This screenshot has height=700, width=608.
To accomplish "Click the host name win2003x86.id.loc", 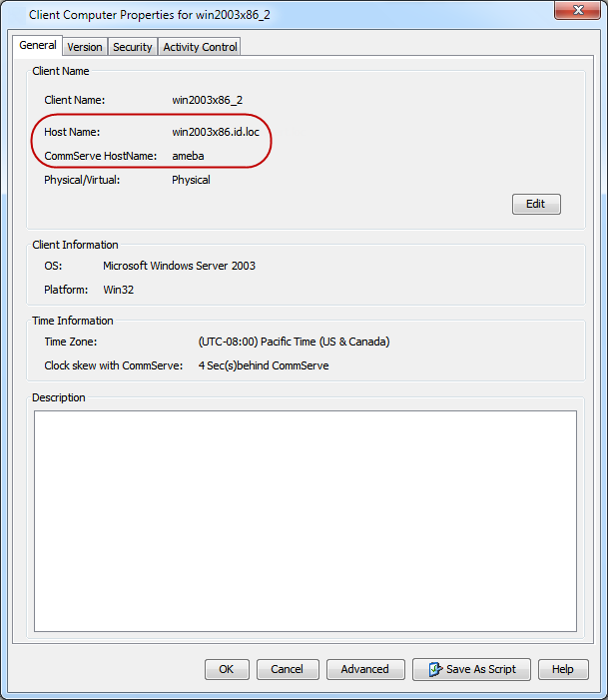I will pyautogui.click(x=216, y=132).
